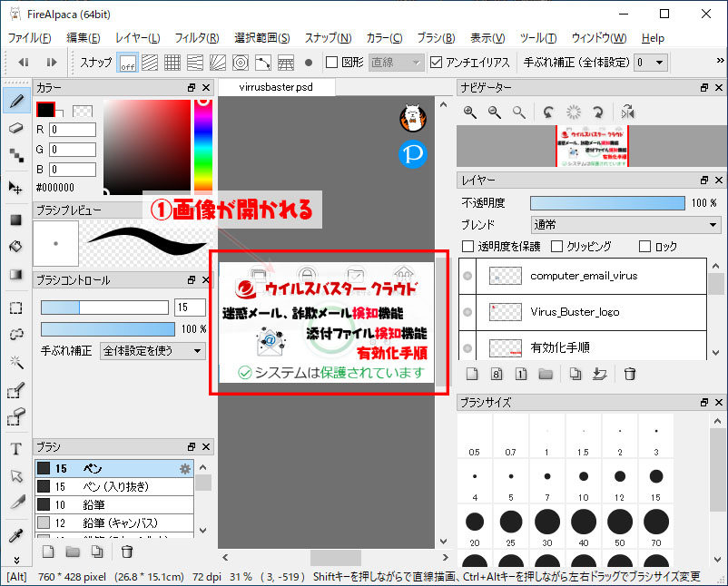Open ペン brush settings gear
Screen dimensions: 728x586
pos(185,469)
